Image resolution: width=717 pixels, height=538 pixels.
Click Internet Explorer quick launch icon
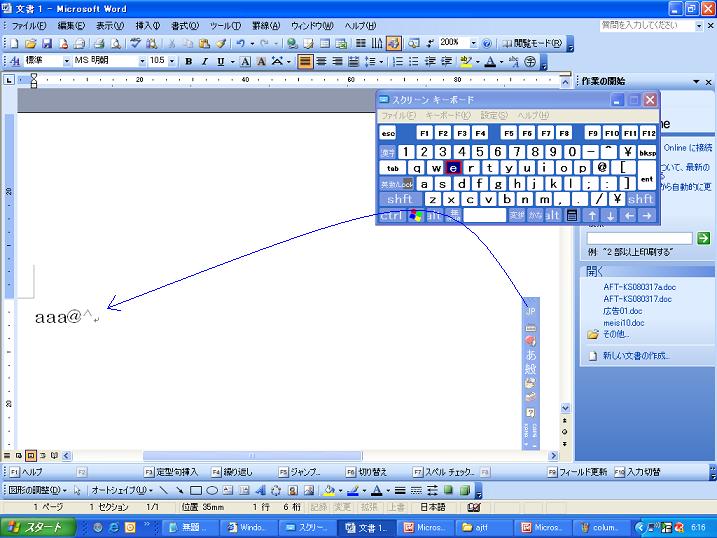114,527
